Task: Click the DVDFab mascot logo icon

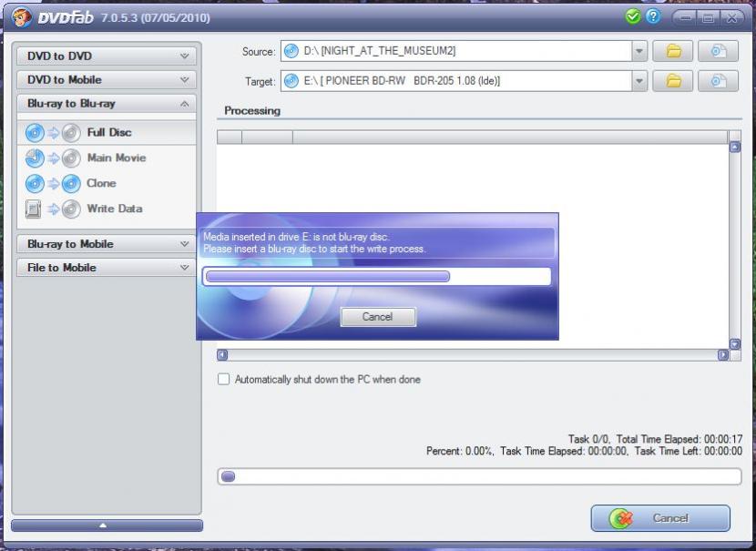Action: pyautogui.click(x=22, y=18)
